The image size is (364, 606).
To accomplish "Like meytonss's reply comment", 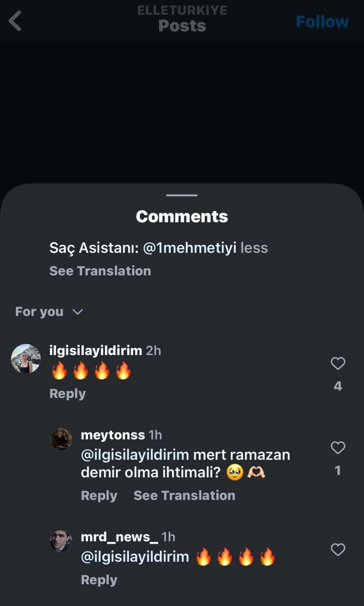I will tap(338, 448).
